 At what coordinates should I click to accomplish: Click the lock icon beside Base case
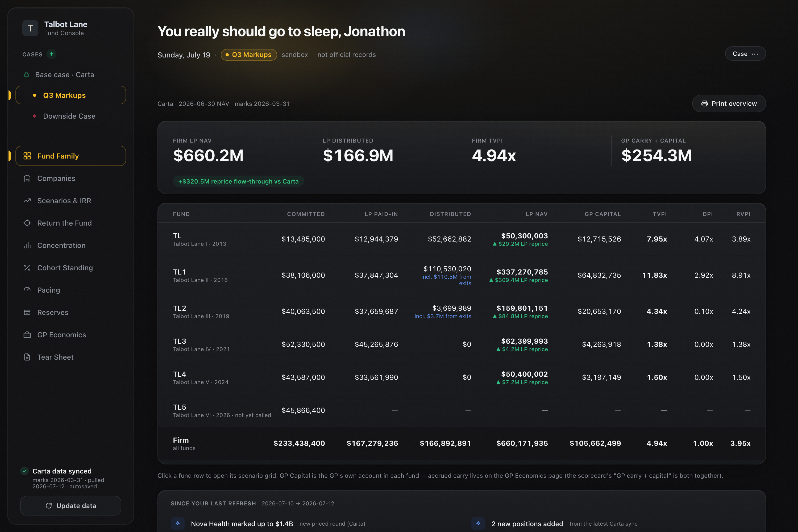pyautogui.click(x=26, y=75)
